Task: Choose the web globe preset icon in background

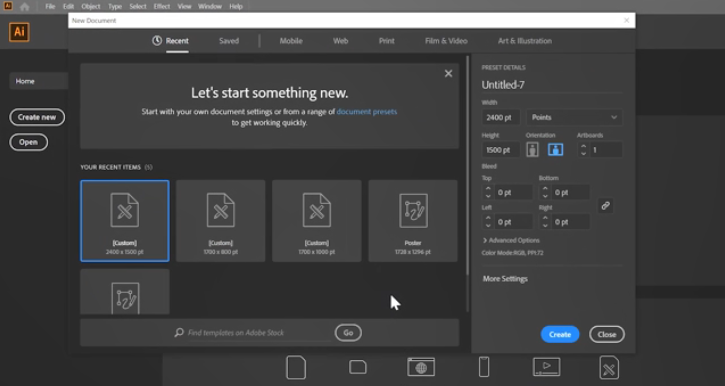Action: click(421, 367)
